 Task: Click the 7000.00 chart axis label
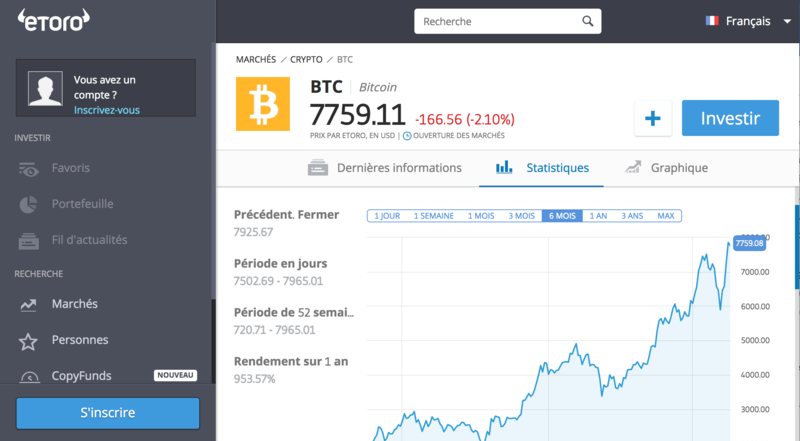click(755, 273)
